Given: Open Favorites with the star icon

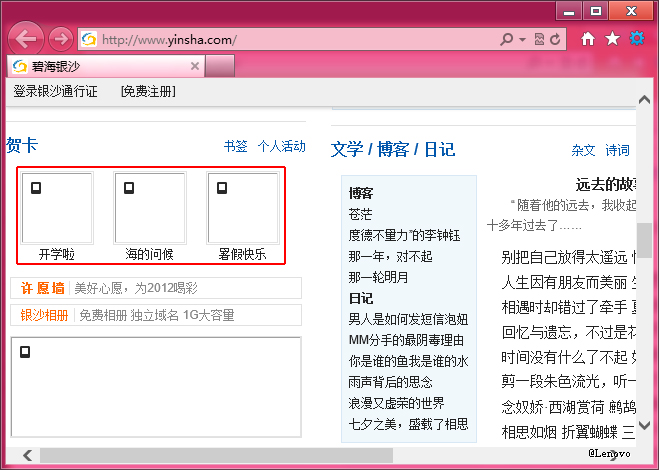Looking at the screenshot, I should [612, 39].
